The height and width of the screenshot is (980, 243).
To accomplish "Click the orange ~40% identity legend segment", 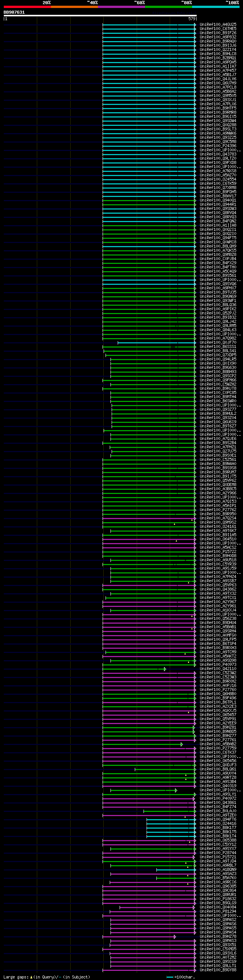I will pos(74,7).
